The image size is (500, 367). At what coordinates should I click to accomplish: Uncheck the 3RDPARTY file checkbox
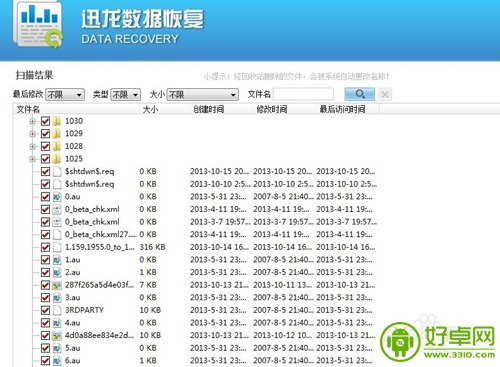pyautogui.click(x=45, y=310)
